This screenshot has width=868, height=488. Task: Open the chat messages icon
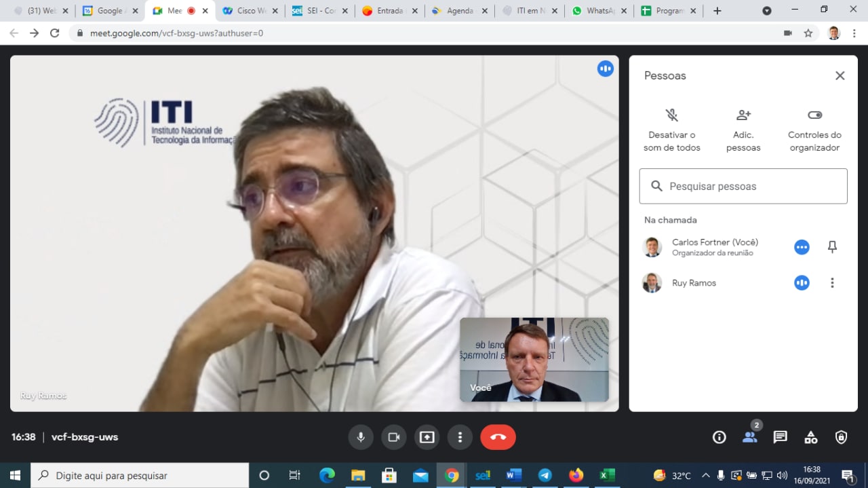[x=780, y=437]
